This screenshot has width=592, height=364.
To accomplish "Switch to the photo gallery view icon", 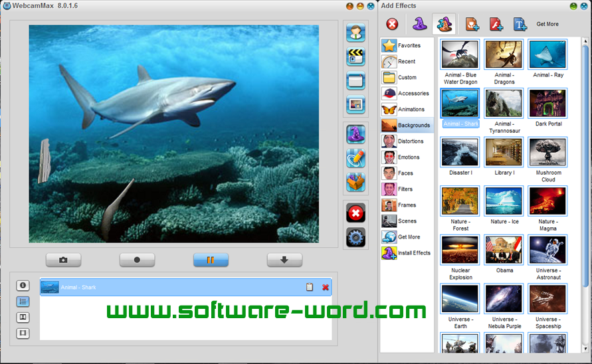I will tap(23, 318).
